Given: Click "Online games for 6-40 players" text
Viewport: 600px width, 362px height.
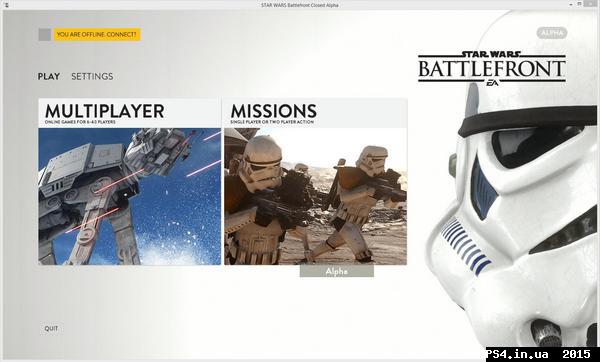Looking at the screenshot, I should (x=80, y=122).
